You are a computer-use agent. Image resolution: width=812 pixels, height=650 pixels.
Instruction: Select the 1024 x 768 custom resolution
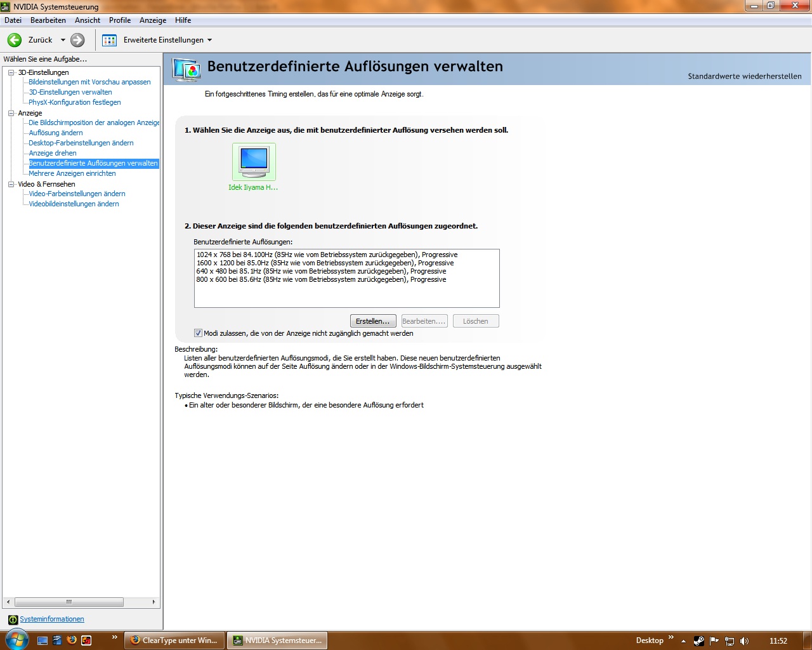(x=327, y=255)
